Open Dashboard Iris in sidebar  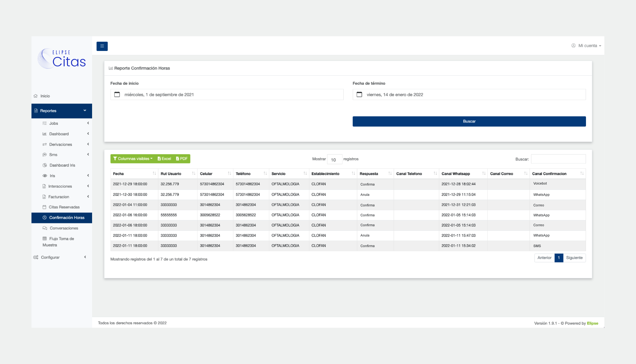pyautogui.click(x=62, y=165)
